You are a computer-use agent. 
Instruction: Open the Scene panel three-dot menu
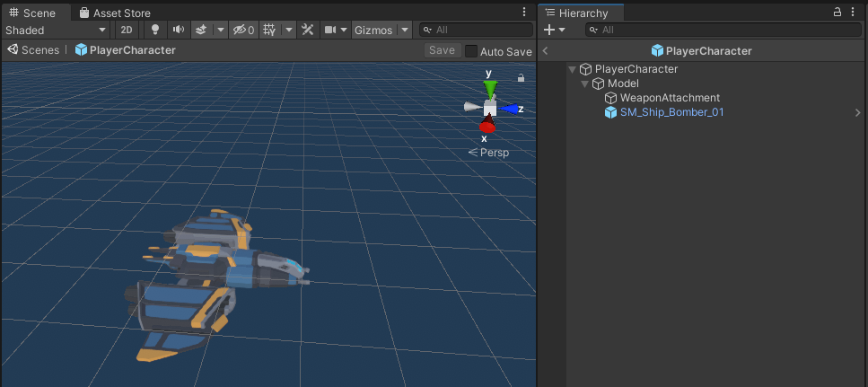(x=524, y=13)
